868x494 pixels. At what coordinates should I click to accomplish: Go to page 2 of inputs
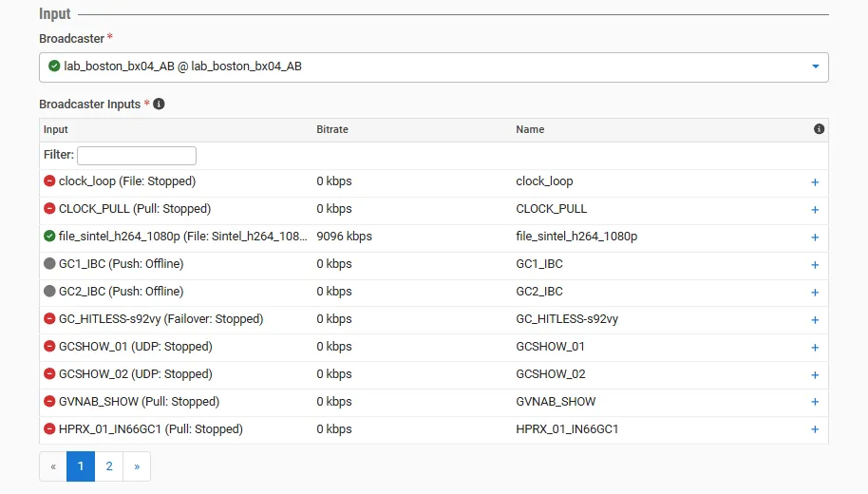pyautogui.click(x=109, y=466)
